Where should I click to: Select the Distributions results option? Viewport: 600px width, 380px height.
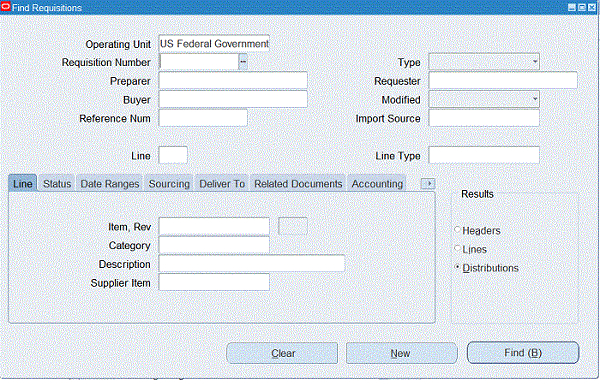(457, 267)
